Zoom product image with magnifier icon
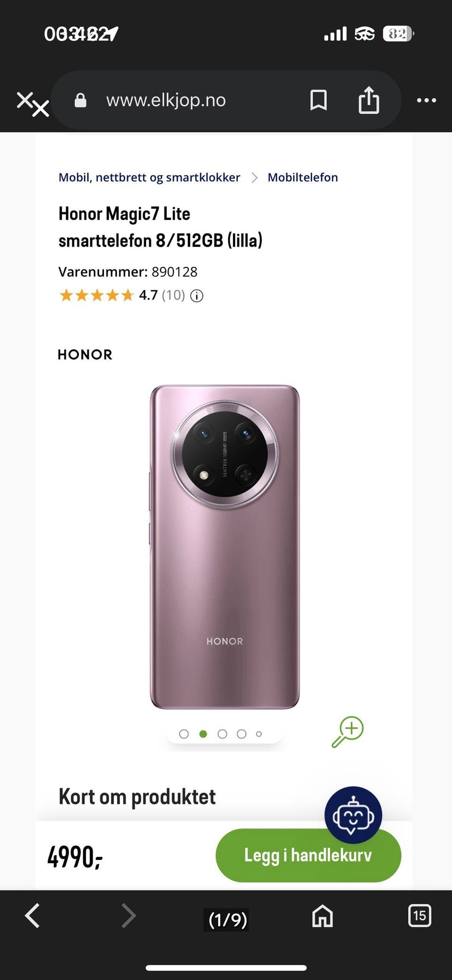The height and width of the screenshot is (980, 452). pyautogui.click(x=347, y=732)
